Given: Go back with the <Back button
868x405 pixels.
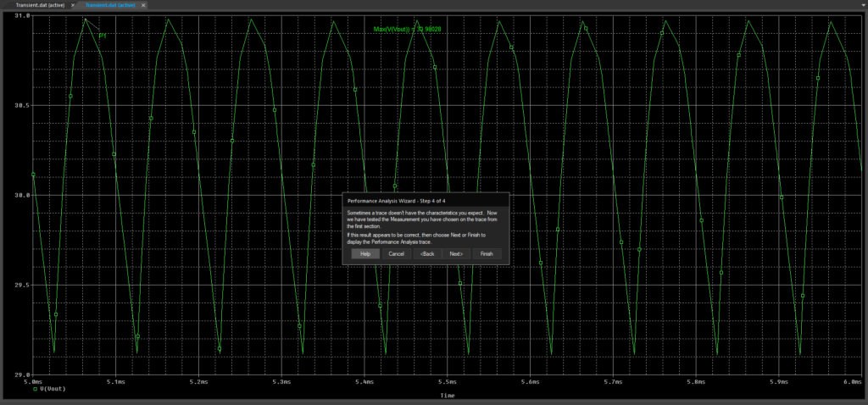Looking at the screenshot, I should (x=427, y=254).
